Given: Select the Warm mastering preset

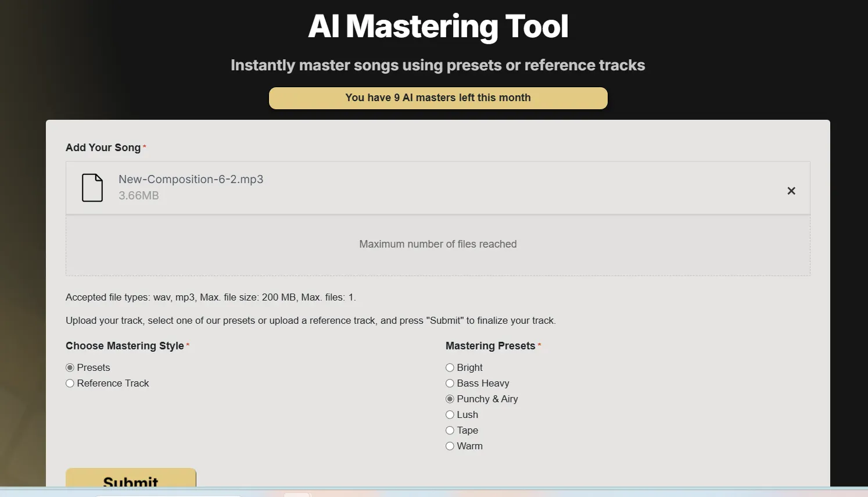Looking at the screenshot, I should click(x=450, y=446).
